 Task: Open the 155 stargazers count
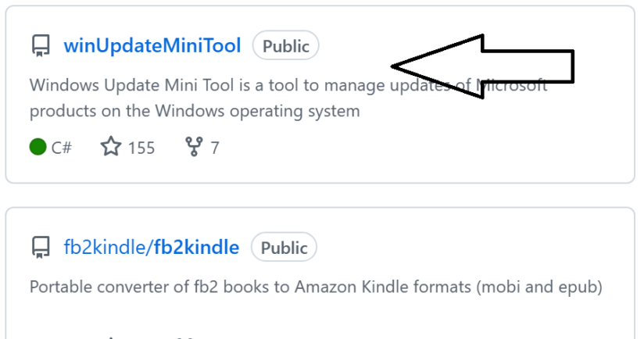point(141,147)
